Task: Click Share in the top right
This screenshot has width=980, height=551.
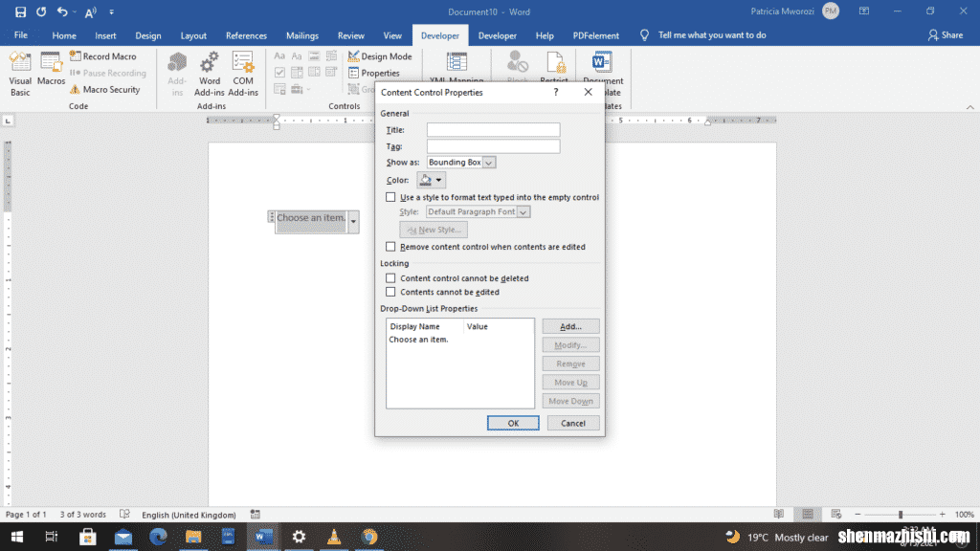Action: pyautogui.click(x=946, y=35)
